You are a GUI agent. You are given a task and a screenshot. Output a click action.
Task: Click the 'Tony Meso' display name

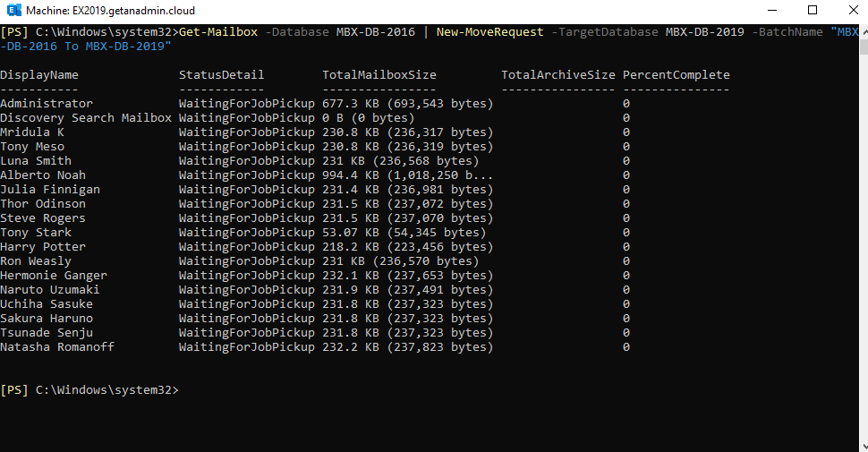point(32,147)
